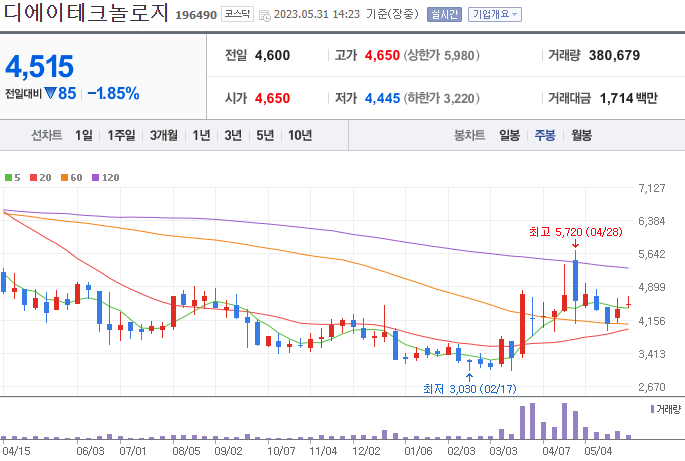Click the 상한가 5,980 text
The width and height of the screenshot is (685, 461).
point(442,55)
